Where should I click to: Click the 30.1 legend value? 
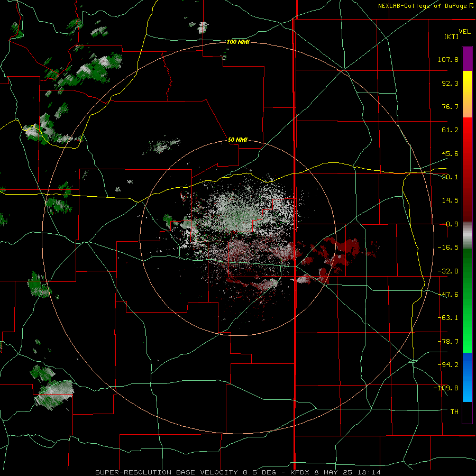pyautogui.click(x=450, y=177)
